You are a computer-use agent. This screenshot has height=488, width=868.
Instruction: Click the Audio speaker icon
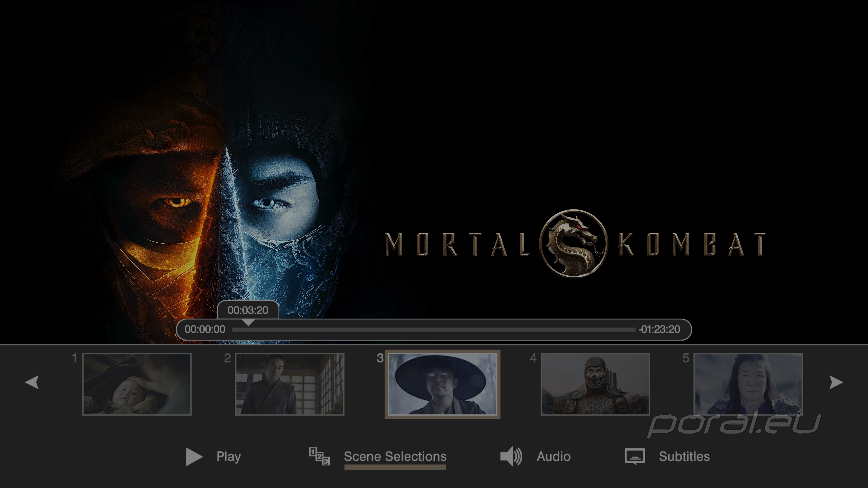click(x=511, y=457)
